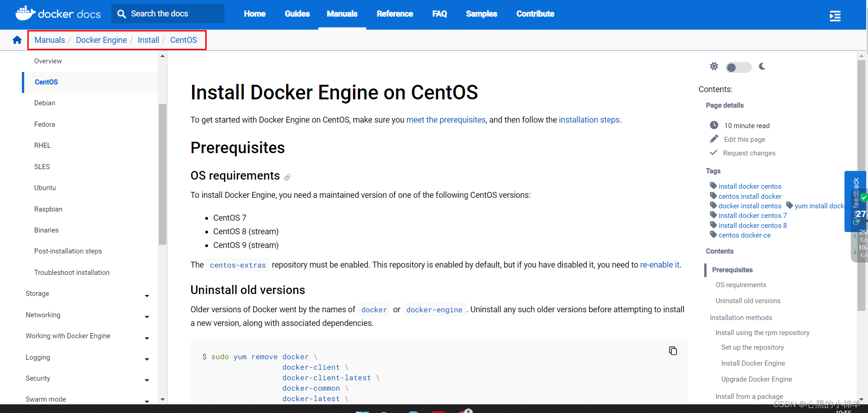Follow the installation steps link

tap(589, 120)
